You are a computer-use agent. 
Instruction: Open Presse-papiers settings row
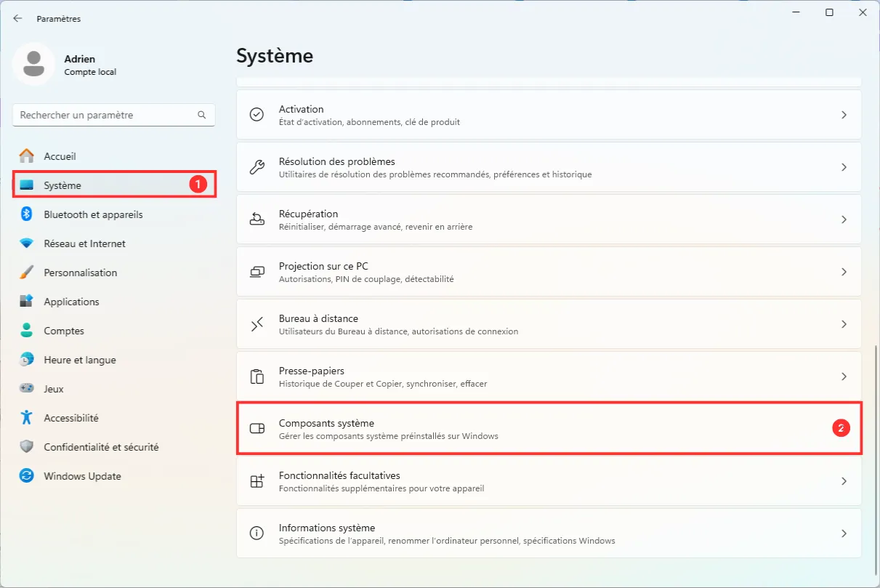tap(549, 376)
